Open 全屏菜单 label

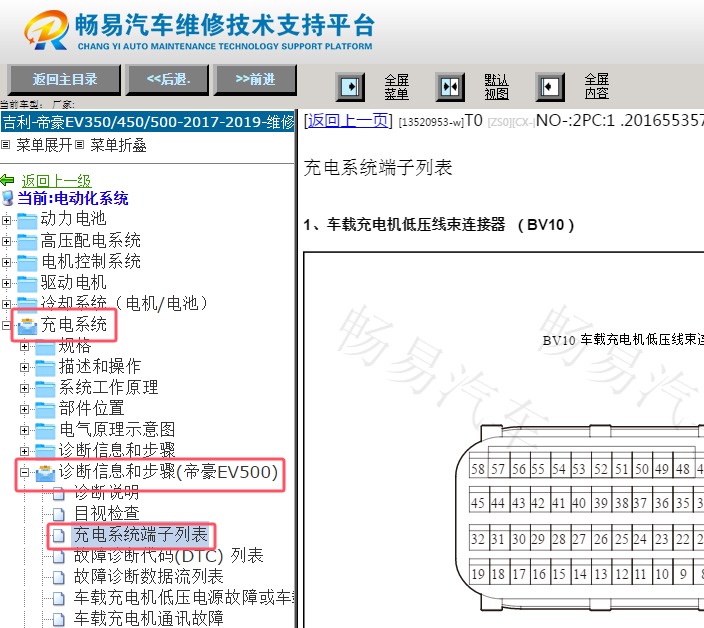click(x=397, y=87)
